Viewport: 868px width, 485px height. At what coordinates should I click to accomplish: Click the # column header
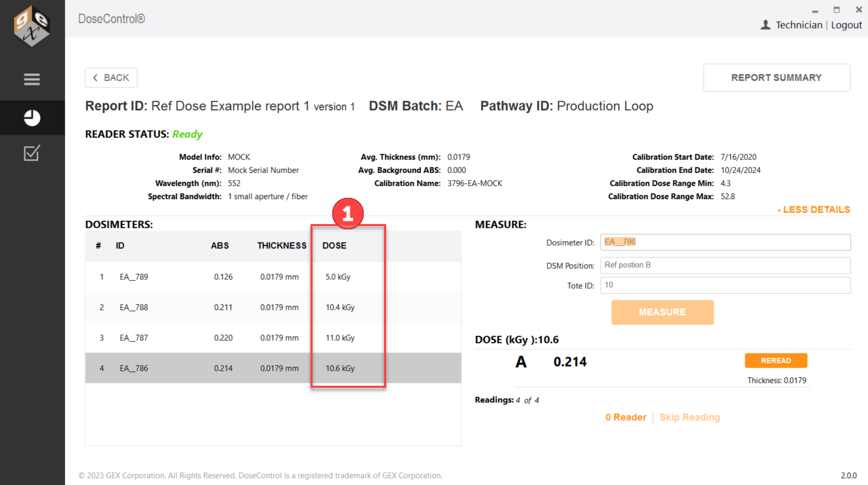pyautogui.click(x=98, y=246)
